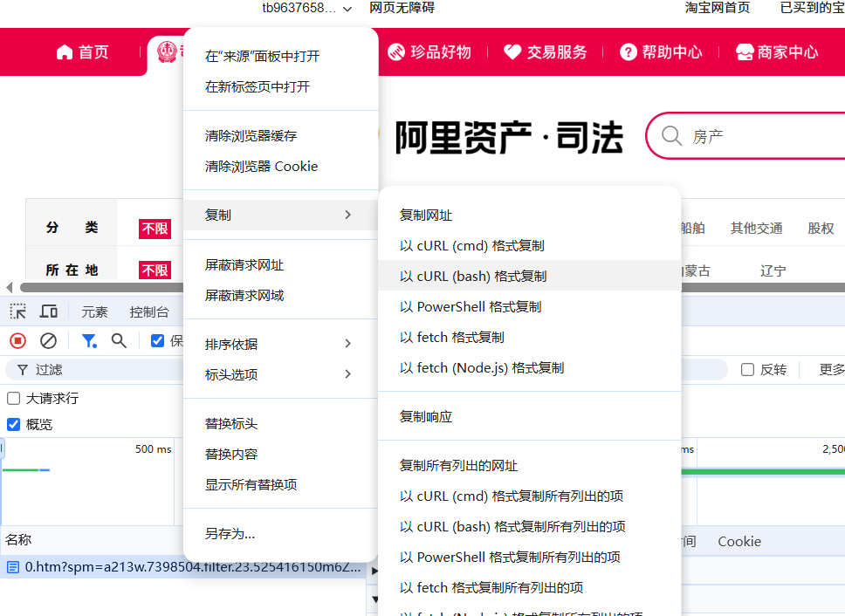Uncheck the 概览 checkbox
The width and height of the screenshot is (845, 616).
point(13,425)
